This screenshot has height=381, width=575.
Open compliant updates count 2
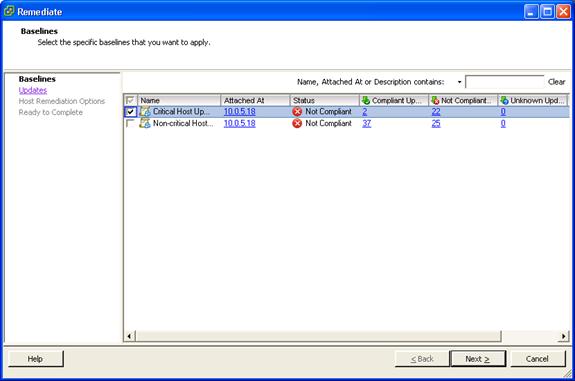click(365, 111)
